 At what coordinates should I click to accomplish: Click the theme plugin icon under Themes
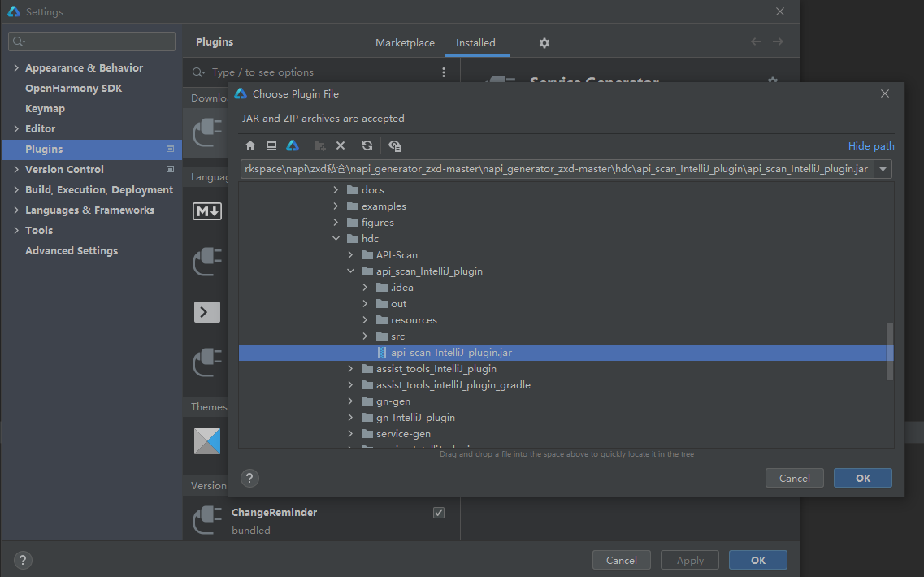pyautogui.click(x=207, y=441)
